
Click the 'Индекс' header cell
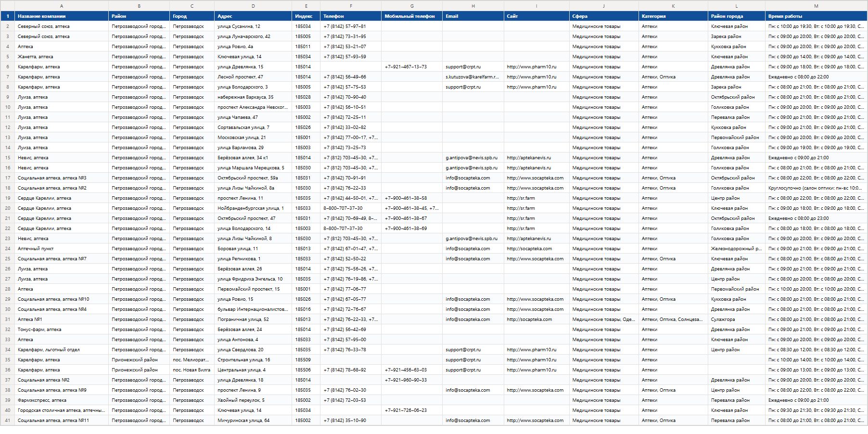[x=306, y=16]
